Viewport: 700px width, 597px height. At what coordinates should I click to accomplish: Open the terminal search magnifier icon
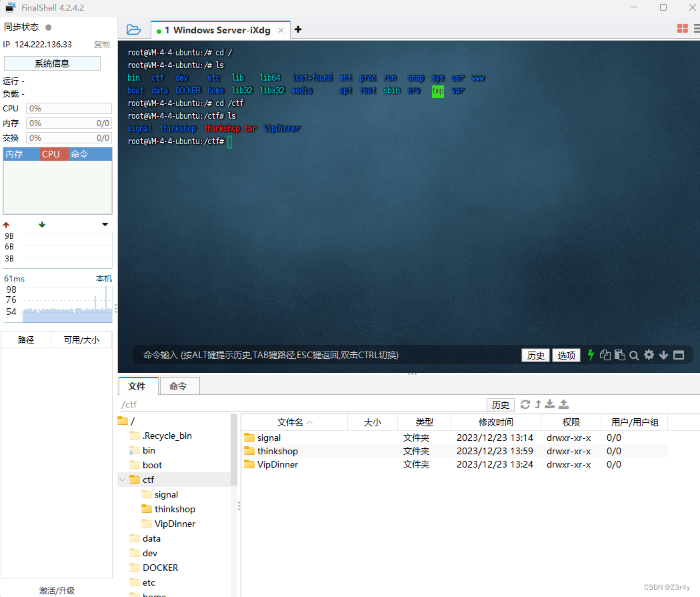(634, 355)
